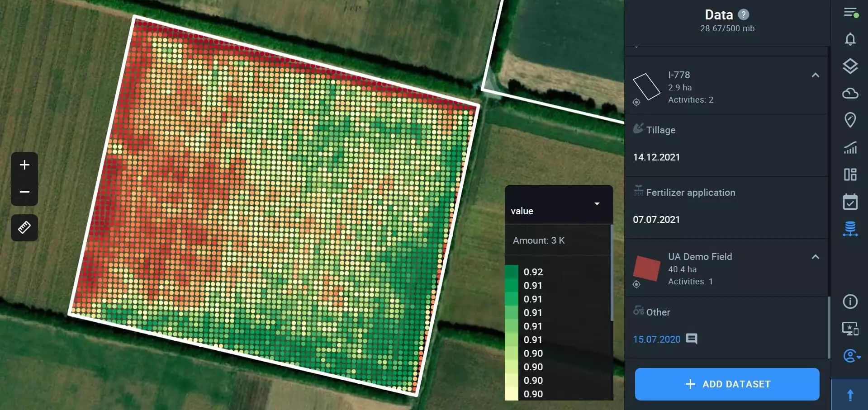Click the info circle icon
Viewport: 868px width, 410px height.
850,302
